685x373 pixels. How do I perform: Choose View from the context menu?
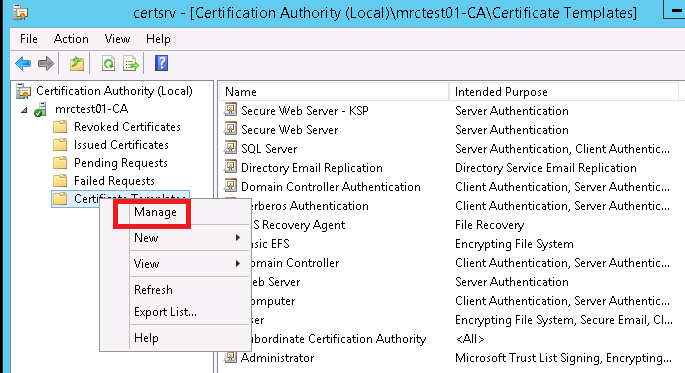coord(146,264)
